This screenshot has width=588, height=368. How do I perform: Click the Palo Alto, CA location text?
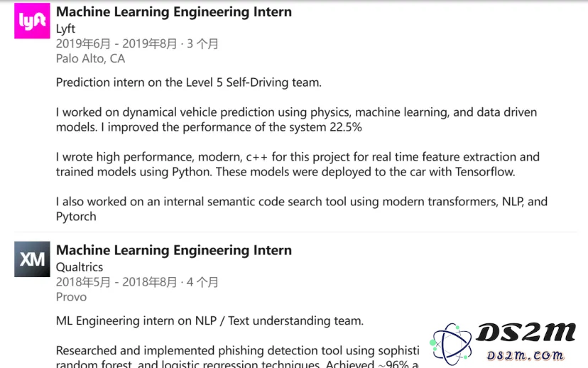(x=90, y=58)
